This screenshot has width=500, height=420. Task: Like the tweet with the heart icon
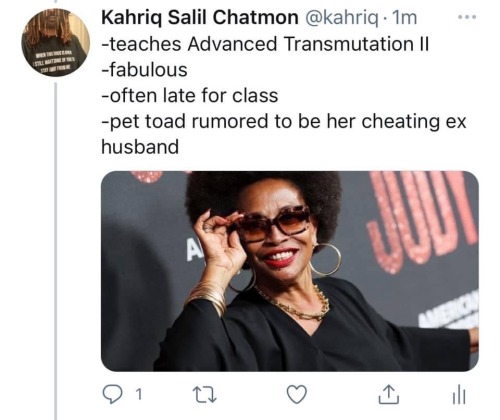tap(297, 394)
